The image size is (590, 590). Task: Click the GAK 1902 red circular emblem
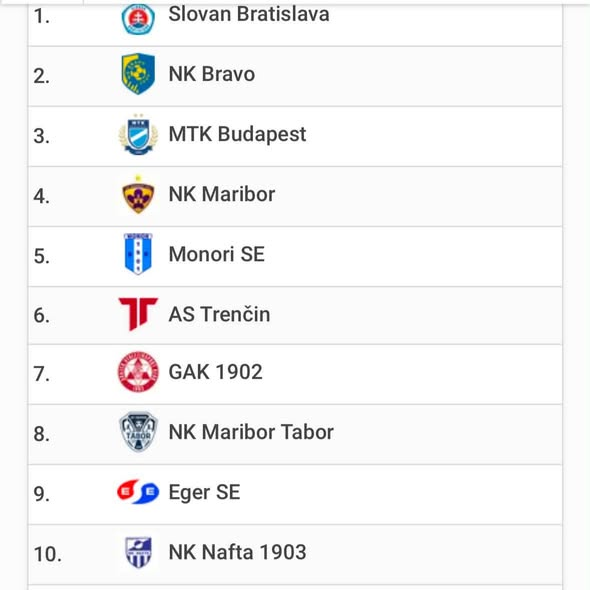point(138,372)
